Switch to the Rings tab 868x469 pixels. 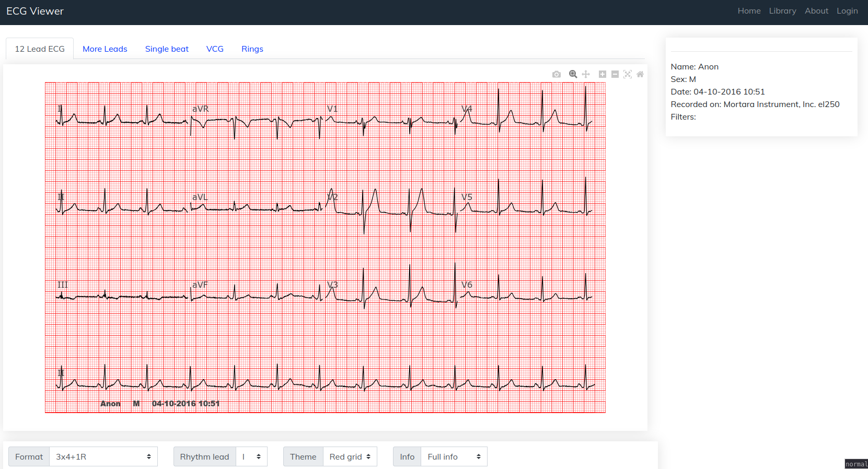(252, 49)
